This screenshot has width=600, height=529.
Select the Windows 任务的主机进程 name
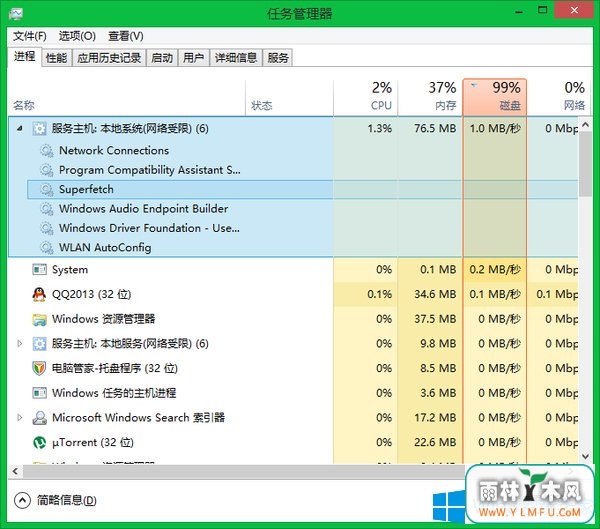(114, 393)
